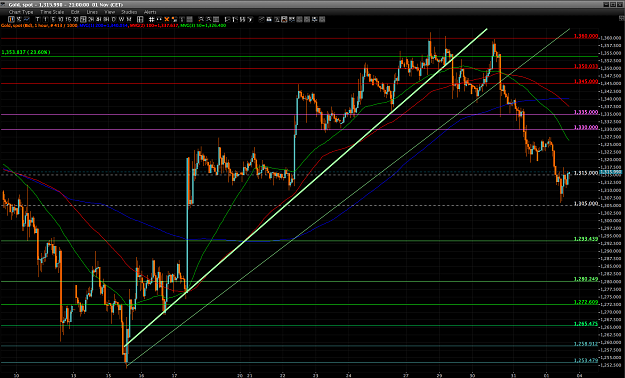625x378 pixels.
Task: Click the Gold spot (Bid) legend label
Action: point(39,26)
